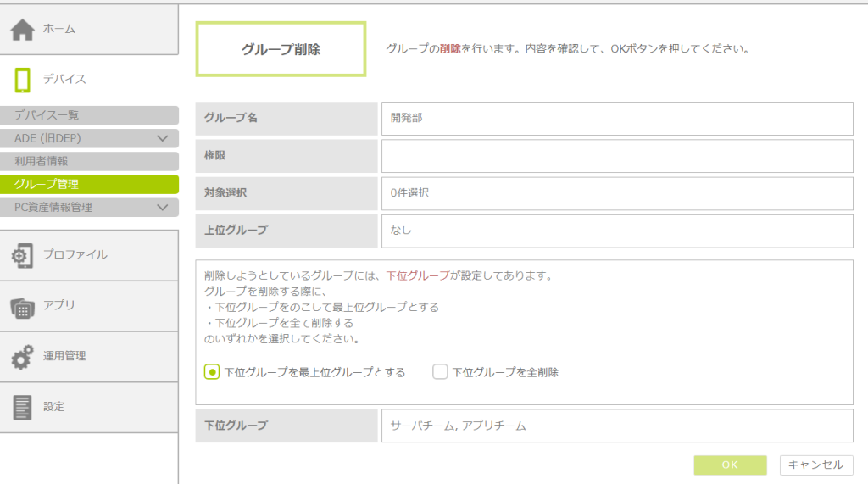Click the Operations Management gears icon
This screenshot has height=484, width=868.
(x=22, y=357)
